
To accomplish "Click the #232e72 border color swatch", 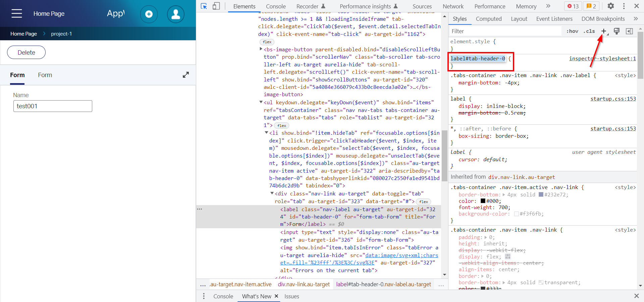I will [x=541, y=195].
